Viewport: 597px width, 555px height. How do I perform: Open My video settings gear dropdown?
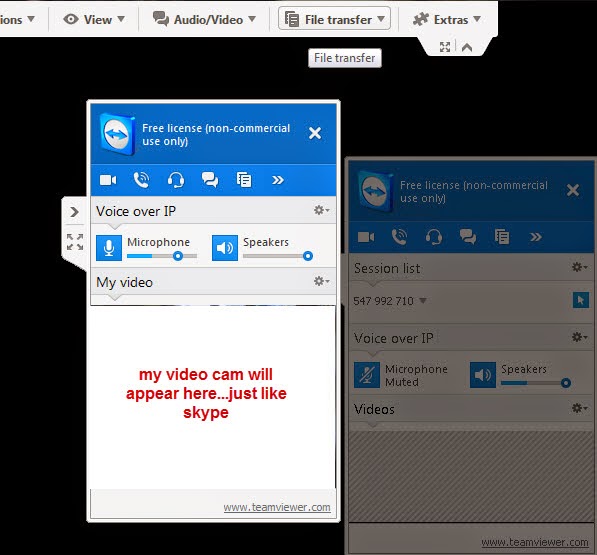pos(321,281)
